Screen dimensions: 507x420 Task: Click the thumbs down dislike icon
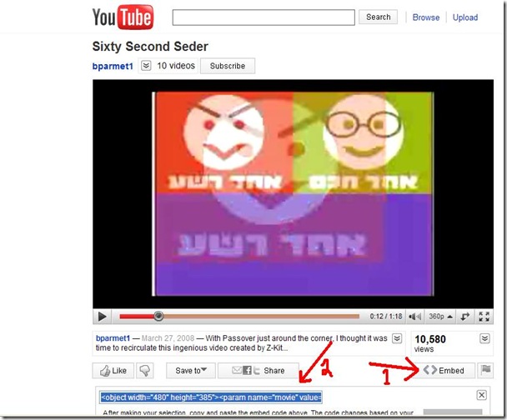pos(145,371)
